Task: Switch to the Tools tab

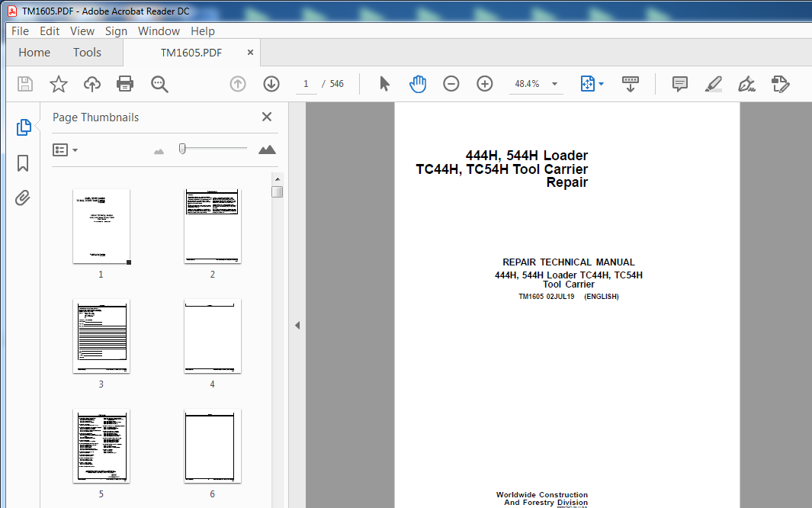Action: [x=87, y=53]
